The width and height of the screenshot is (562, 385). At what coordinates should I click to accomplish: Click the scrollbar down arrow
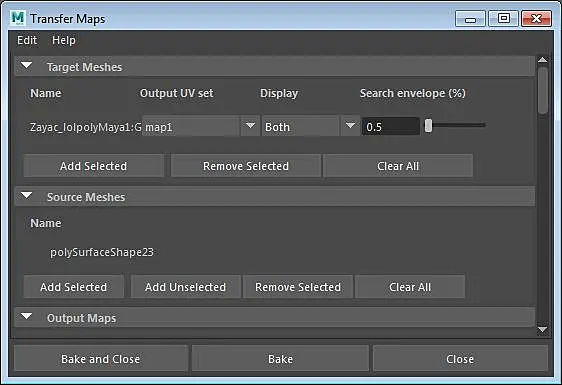(x=543, y=330)
